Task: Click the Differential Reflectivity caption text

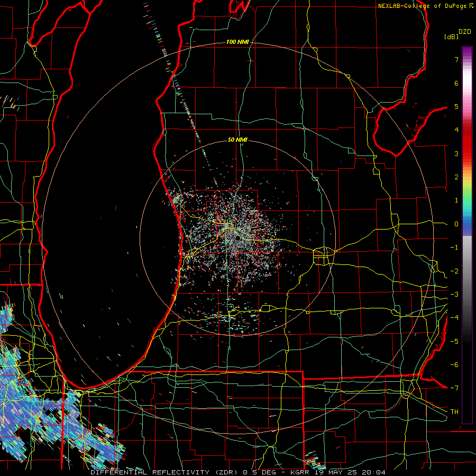Action: pyautogui.click(x=238, y=472)
